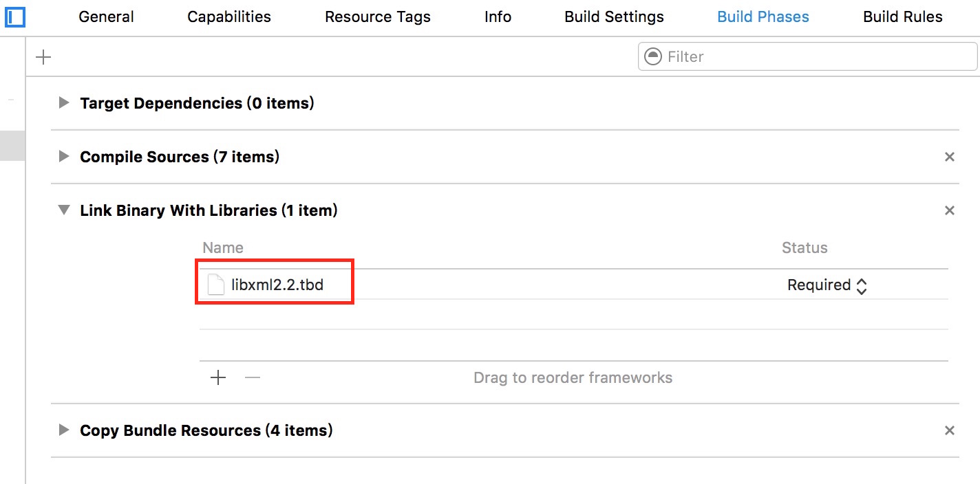The height and width of the screenshot is (484, 980).
Task: Click the filter icon in search field
Action: point(652,56)
